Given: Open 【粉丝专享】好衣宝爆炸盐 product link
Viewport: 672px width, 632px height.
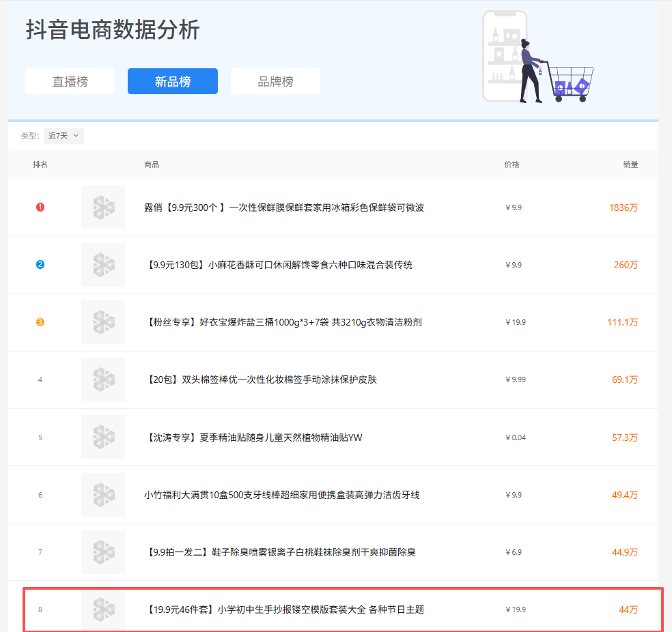Looking at the screenshot, I should click(x=283, y=322).
